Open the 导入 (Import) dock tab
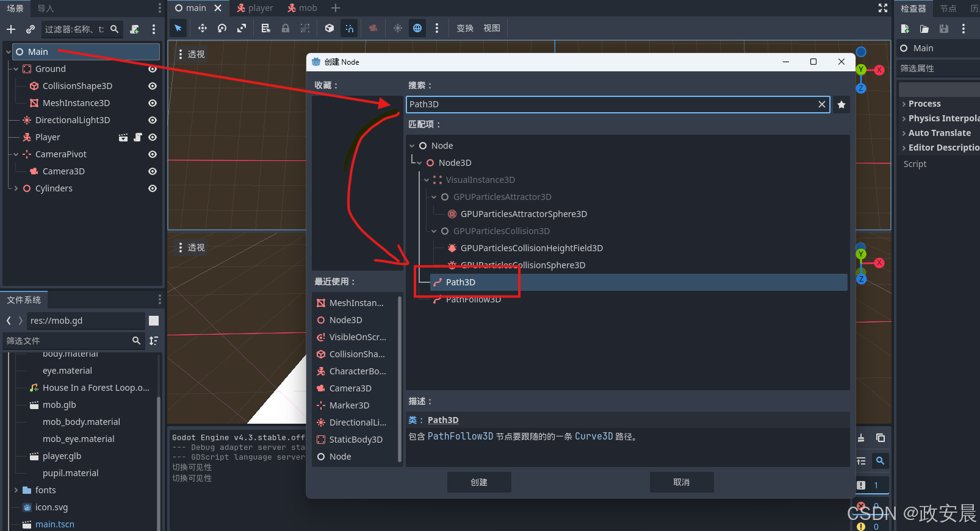Viewport: 980px width, 531px height. (46, 9)
